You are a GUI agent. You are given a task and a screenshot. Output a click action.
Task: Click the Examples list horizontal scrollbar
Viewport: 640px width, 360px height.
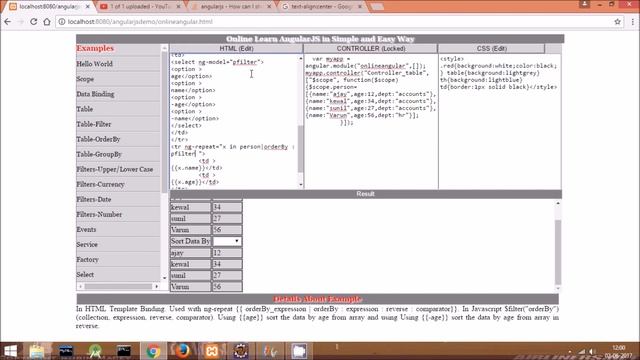point(118,287)
